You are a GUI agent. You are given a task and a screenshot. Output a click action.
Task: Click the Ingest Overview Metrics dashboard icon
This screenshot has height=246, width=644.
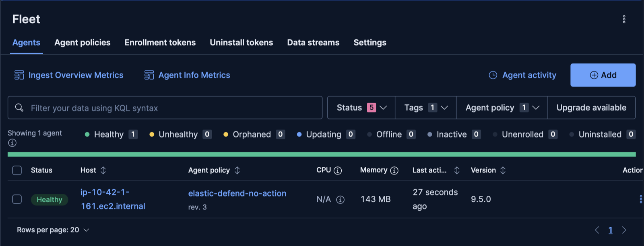(19, 75)
